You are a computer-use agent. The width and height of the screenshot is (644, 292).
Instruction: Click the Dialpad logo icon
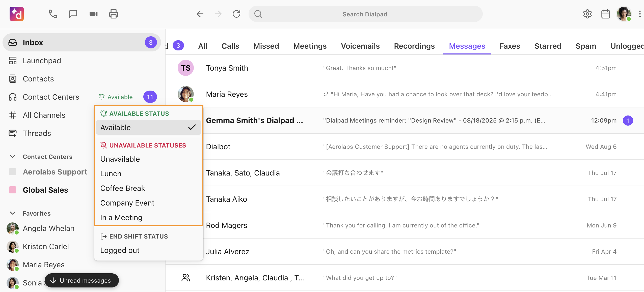[x=17, y=14]
